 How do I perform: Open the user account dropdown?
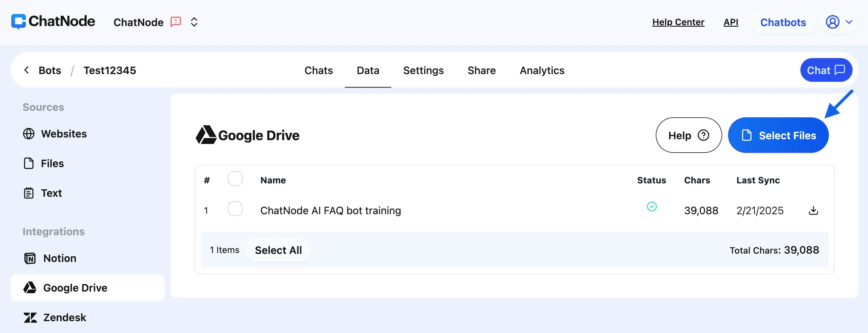[x=839, y=22]
